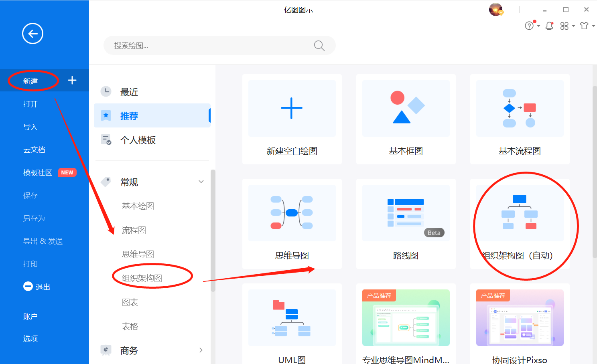
Task: Select 基本绘图 under 常规
Action: pos(138,206)
